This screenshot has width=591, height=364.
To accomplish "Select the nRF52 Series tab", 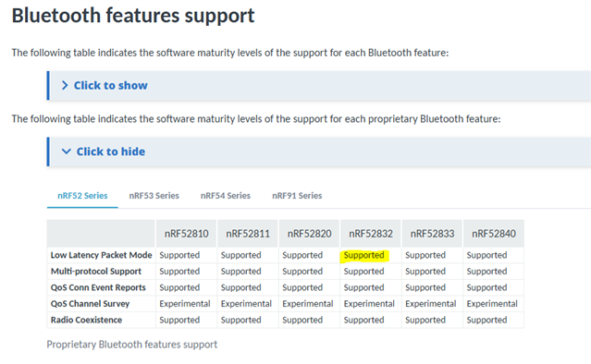I will (82, 196).
